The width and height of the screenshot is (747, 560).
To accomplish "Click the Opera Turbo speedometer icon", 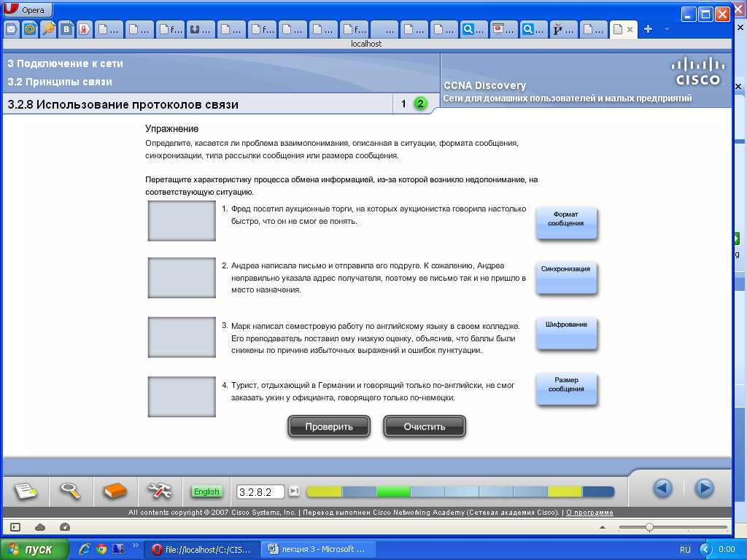I will point(65,527).
